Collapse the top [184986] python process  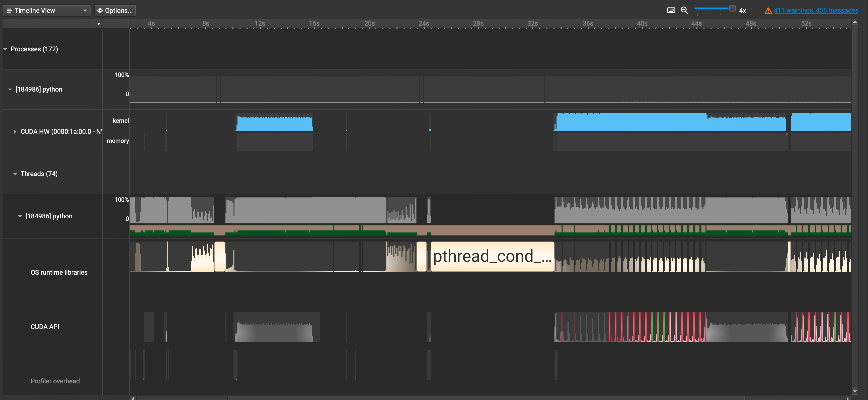(x=10, y=89)
